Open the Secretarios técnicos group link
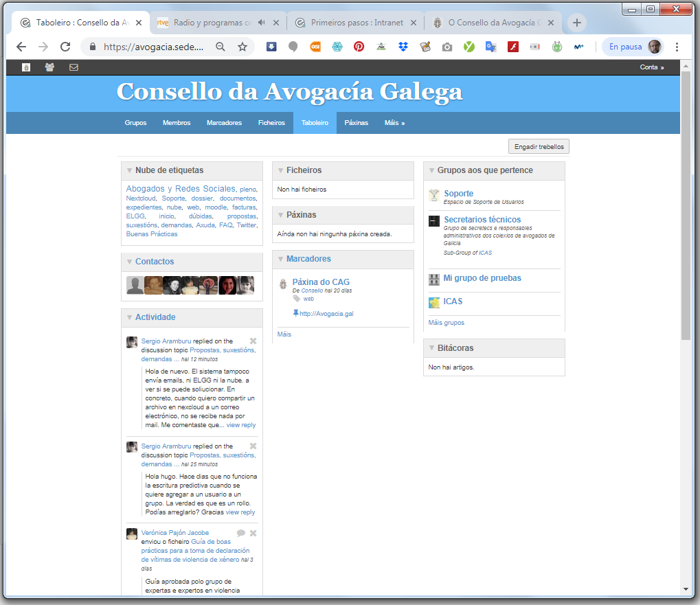 482,220
